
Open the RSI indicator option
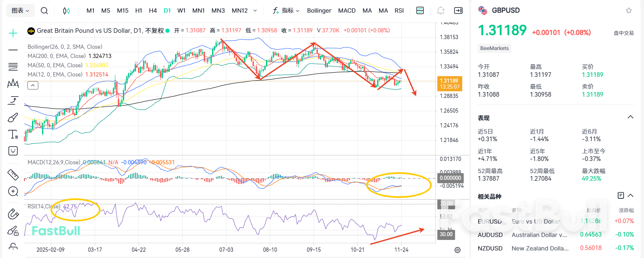[x=399, y=11]
